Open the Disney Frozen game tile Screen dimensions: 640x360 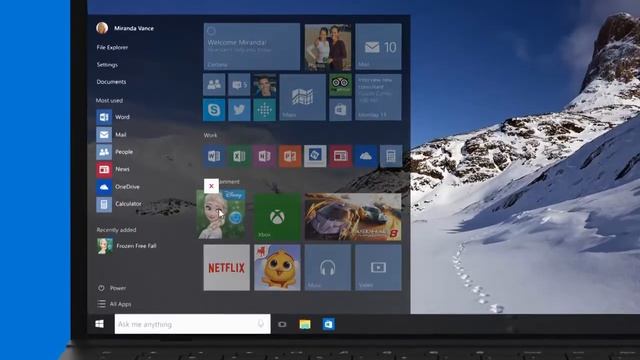pos(221,214)
